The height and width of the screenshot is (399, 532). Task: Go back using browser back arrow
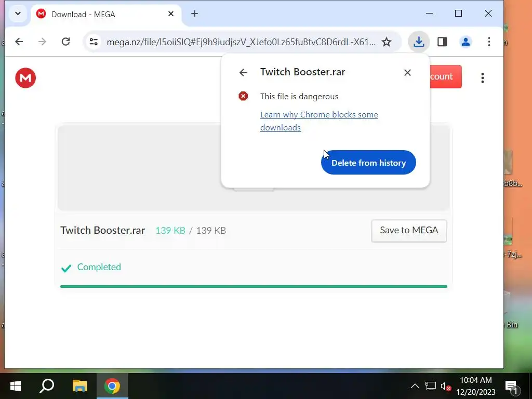point(19,42)
